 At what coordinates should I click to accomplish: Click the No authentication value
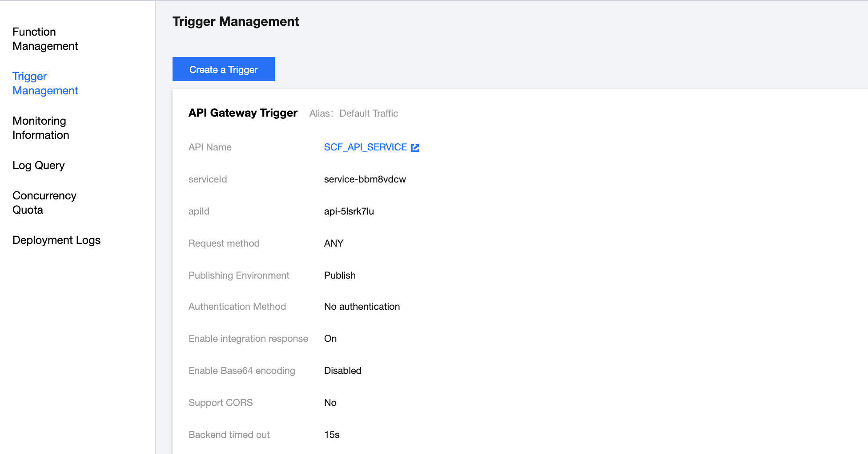coord(362,307)
